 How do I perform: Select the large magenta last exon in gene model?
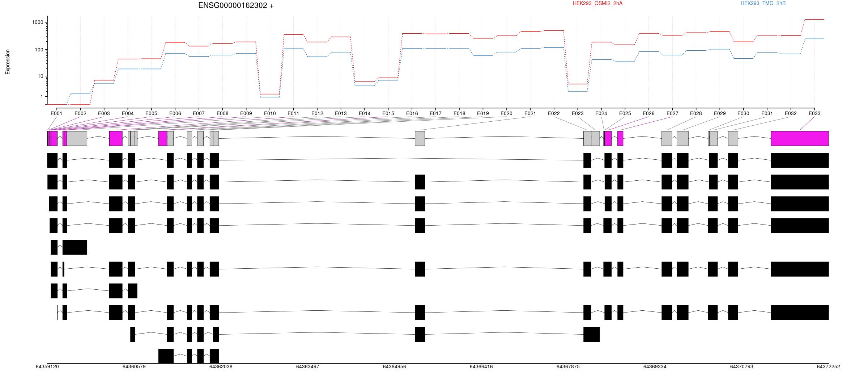click(x=800, y=138)
